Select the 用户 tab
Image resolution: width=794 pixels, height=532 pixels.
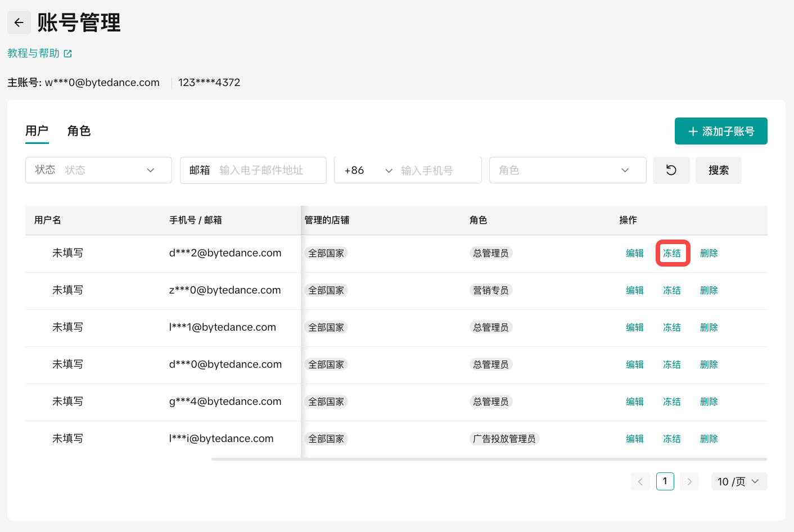[37, 131]
